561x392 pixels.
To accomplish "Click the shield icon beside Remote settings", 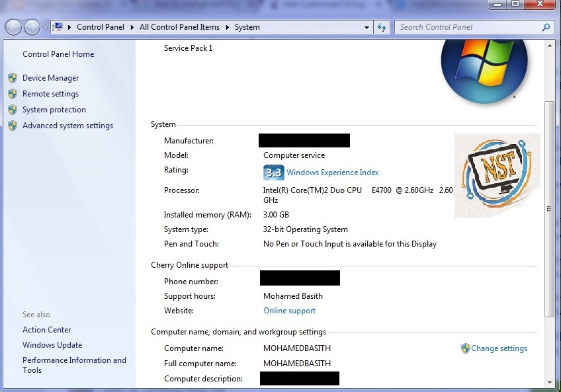I will pyautogui.click(x=13, y=94).
